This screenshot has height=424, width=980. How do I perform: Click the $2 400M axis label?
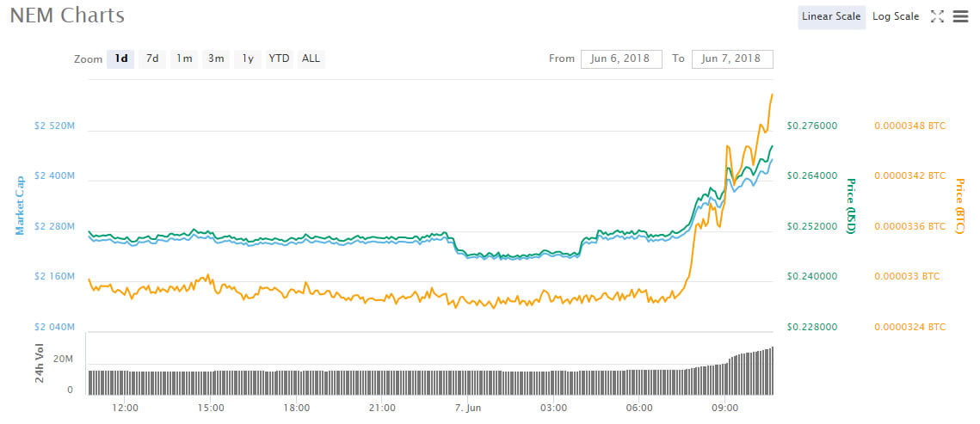click(54, 176)
